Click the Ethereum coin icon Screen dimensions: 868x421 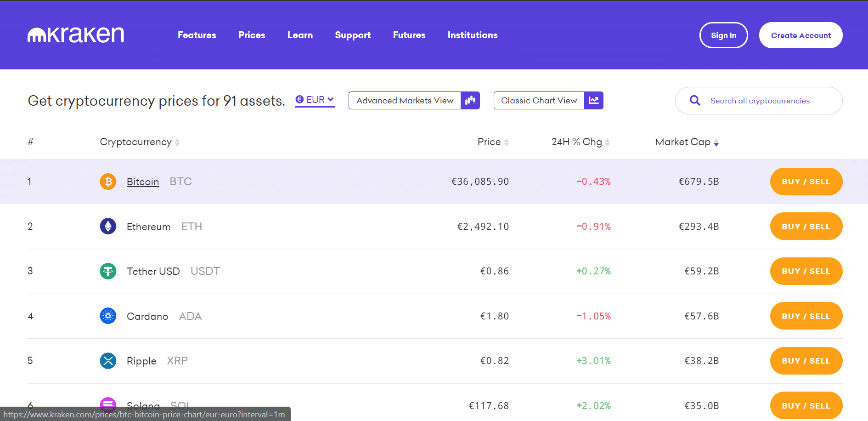pos(108,226)
